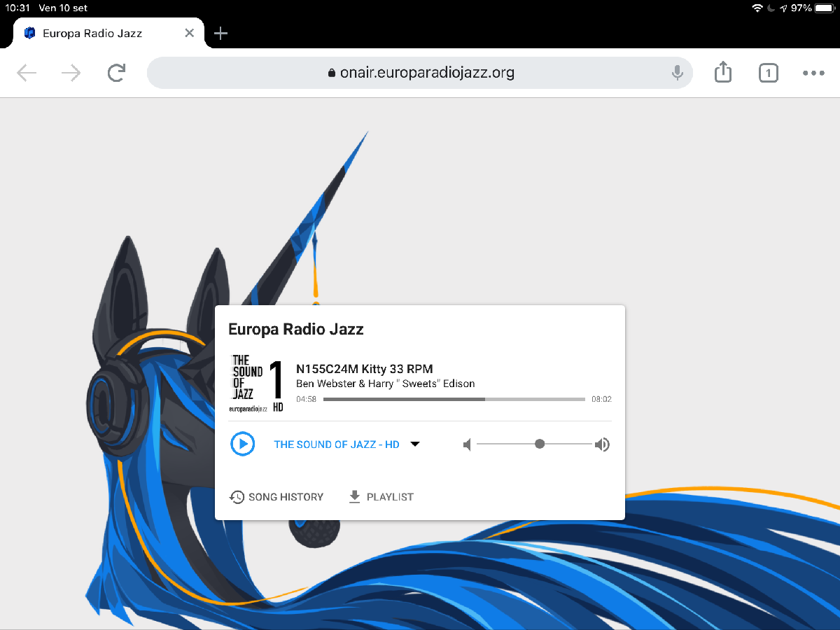Start playback with the play button
Screen dimensions: 840x630
click(243, 444)
